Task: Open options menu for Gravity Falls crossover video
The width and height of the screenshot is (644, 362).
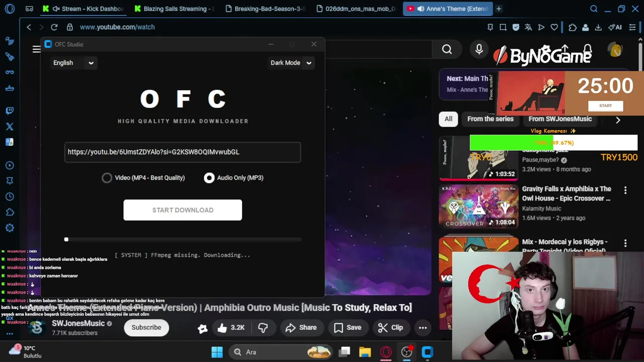Action: (x=625, y=190)
